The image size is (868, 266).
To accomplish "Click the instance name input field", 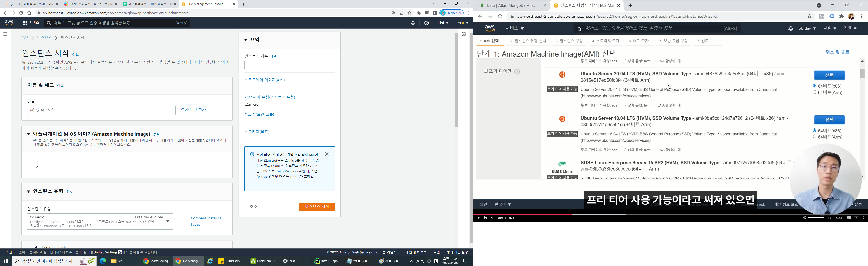I will tap(101, 110).
